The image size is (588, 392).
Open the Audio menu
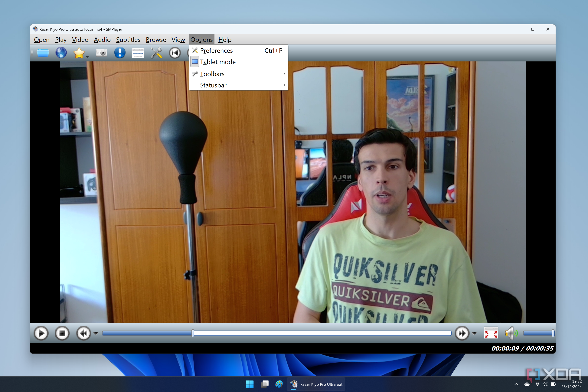(102, 40)
